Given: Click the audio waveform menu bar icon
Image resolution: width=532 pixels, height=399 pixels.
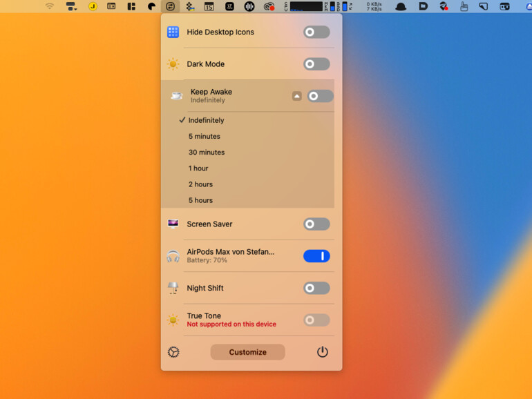Looking at the screenshot, I should click(x=249, y=6).
